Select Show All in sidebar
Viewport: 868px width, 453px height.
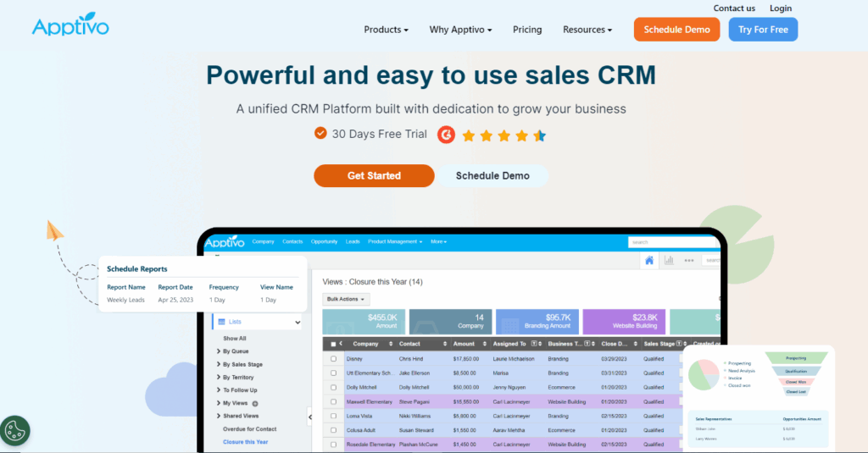[234, 339]
